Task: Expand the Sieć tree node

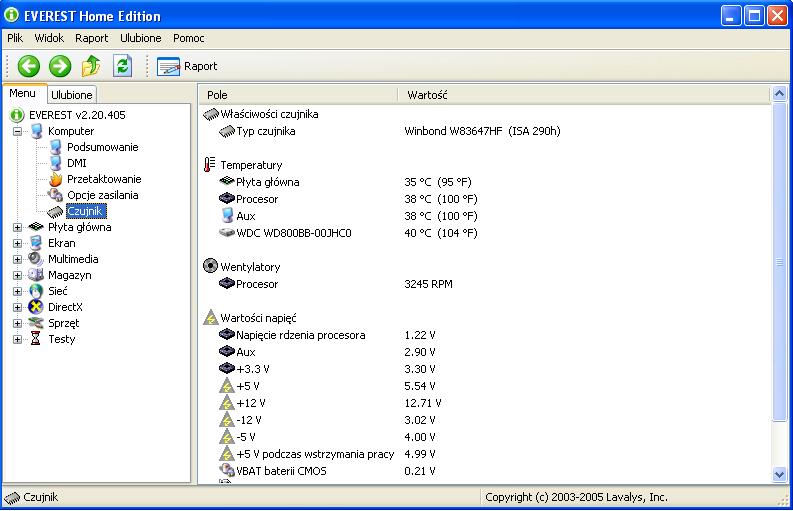Action: pos(17,291)
